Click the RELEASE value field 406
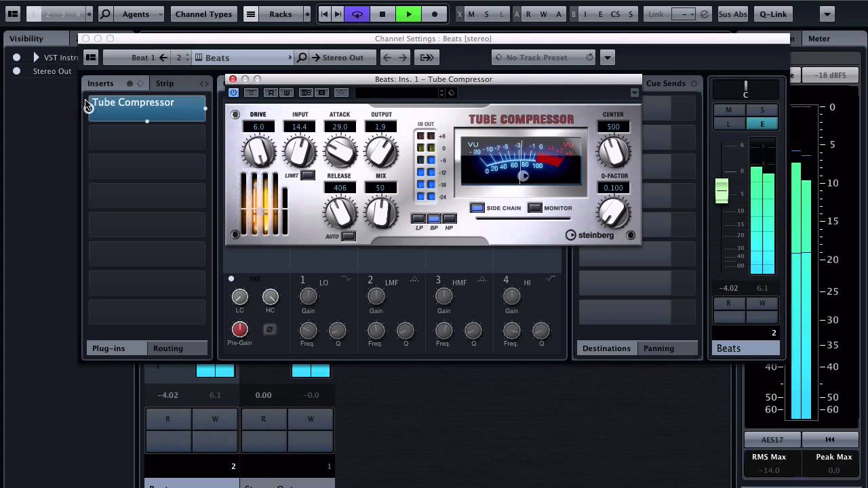The image size is (868, 488). (340, 188)
